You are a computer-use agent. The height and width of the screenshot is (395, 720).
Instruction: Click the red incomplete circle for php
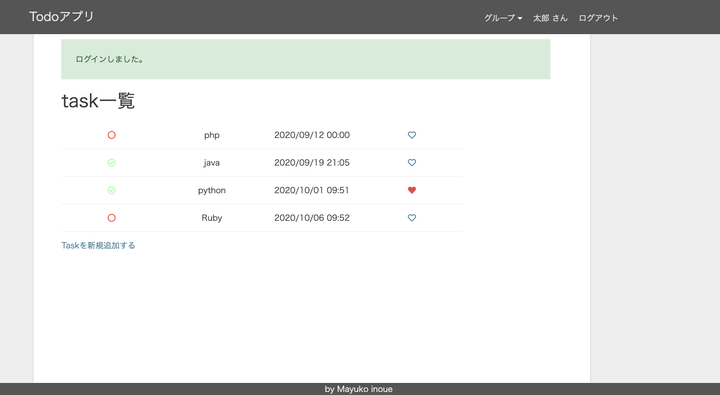tap(112, 135)
